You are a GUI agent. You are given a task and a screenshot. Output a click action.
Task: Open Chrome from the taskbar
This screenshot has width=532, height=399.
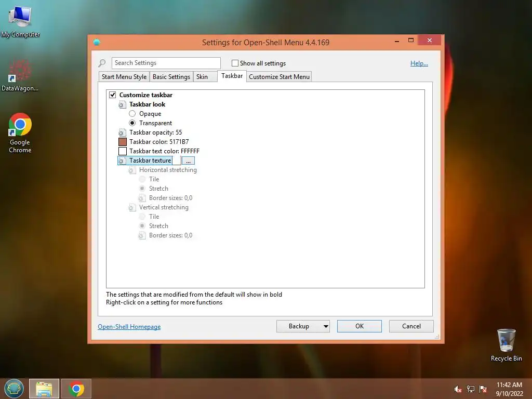(76, 389)
